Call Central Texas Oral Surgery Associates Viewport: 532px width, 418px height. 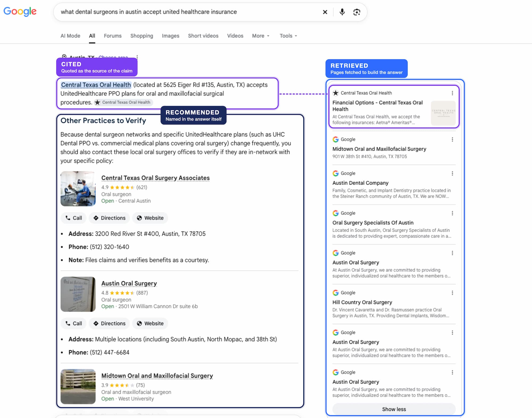(x=74, y=218)
